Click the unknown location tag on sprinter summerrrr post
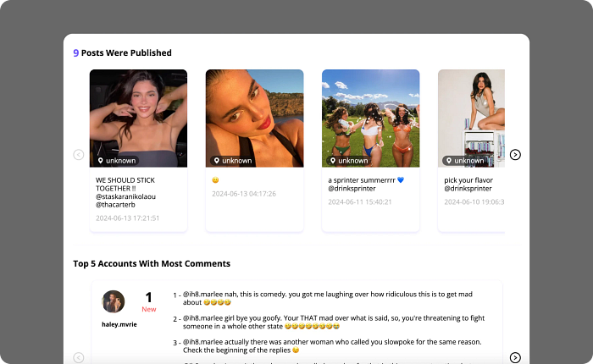Screen dimensions: 593x364 pos(349,161)
